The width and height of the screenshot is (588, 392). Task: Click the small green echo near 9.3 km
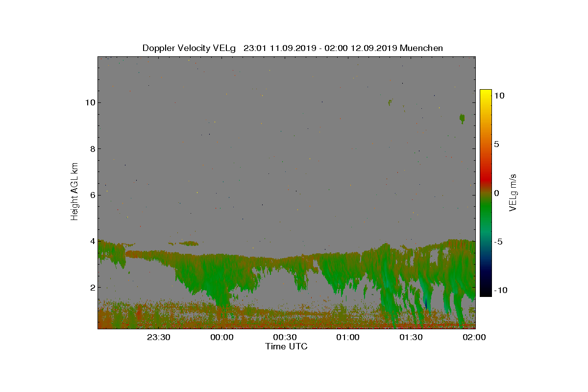pyautogui.click(x=462, y=118)
